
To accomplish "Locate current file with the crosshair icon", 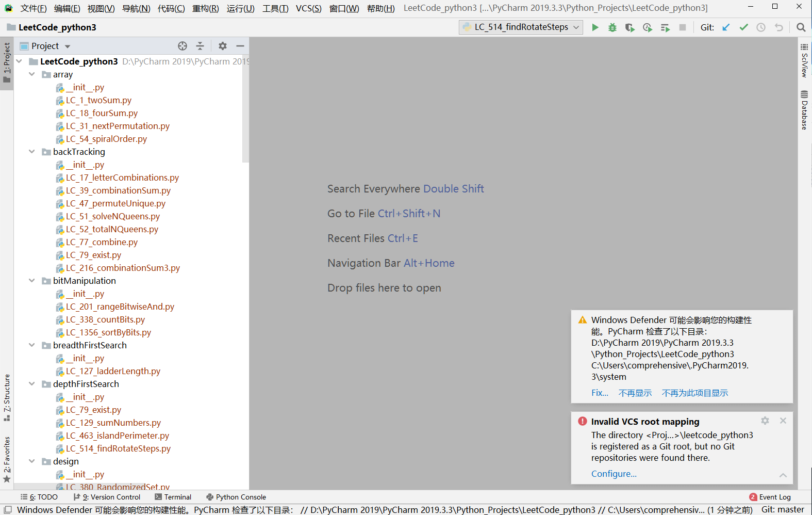I will coord(183,46).
